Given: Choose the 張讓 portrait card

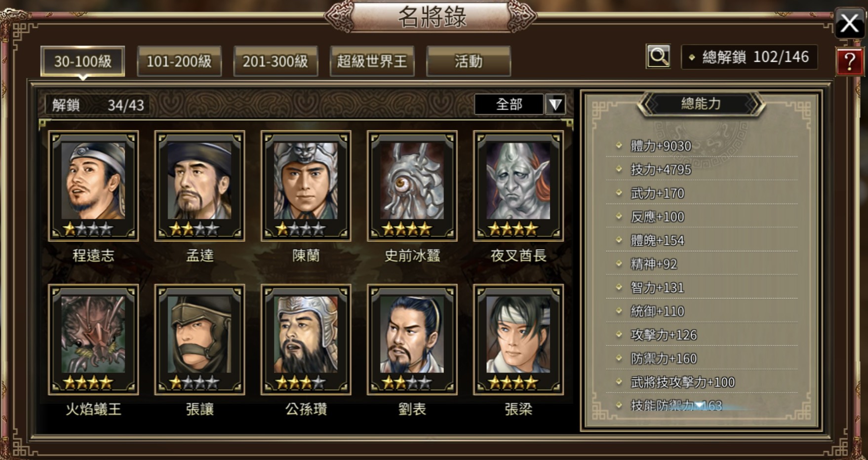Looking at the screenshot, I should [x=199, y=340].
